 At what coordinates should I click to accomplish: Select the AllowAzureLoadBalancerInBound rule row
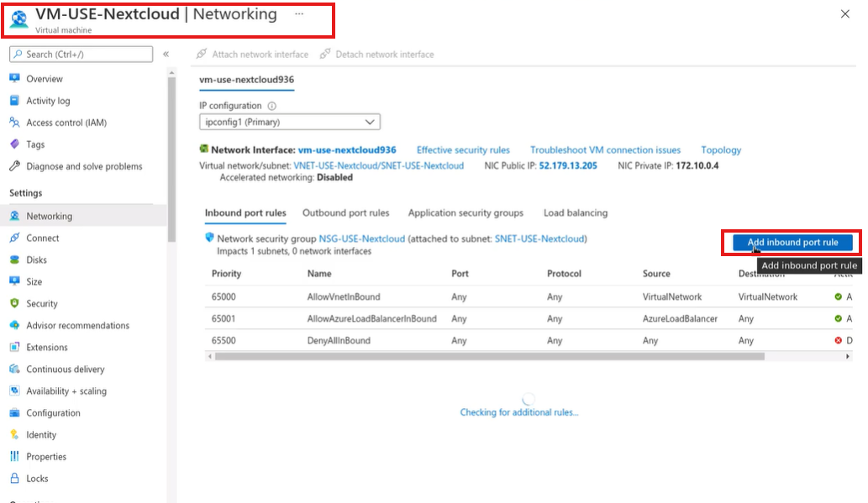click(529, 319)
